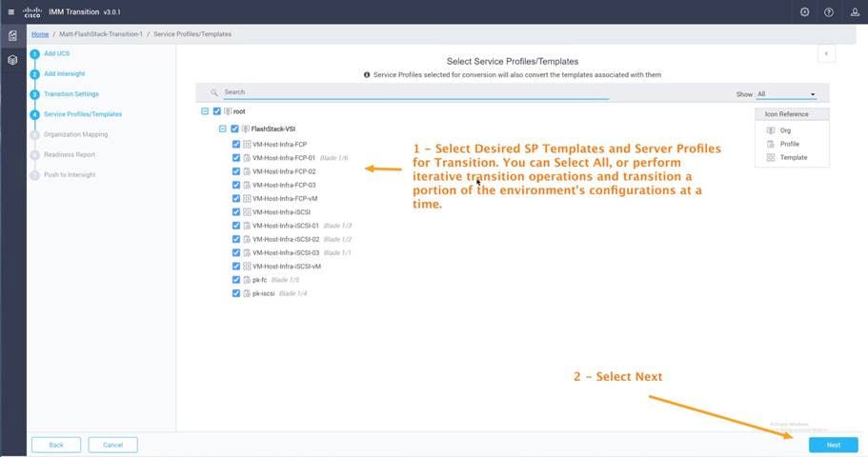This screenshot has width=868, height=457.
Task: Click the profile icon beside pk-fc
Action: click(x=247, y=280)
